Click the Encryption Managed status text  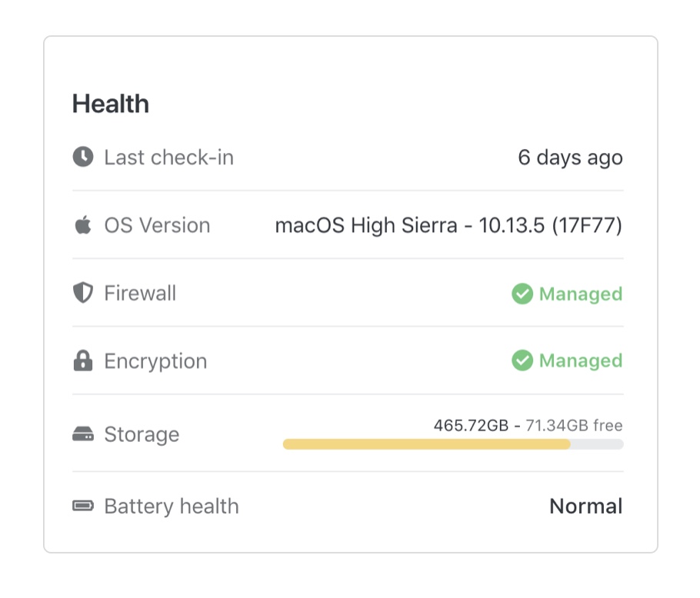[580, 360]
